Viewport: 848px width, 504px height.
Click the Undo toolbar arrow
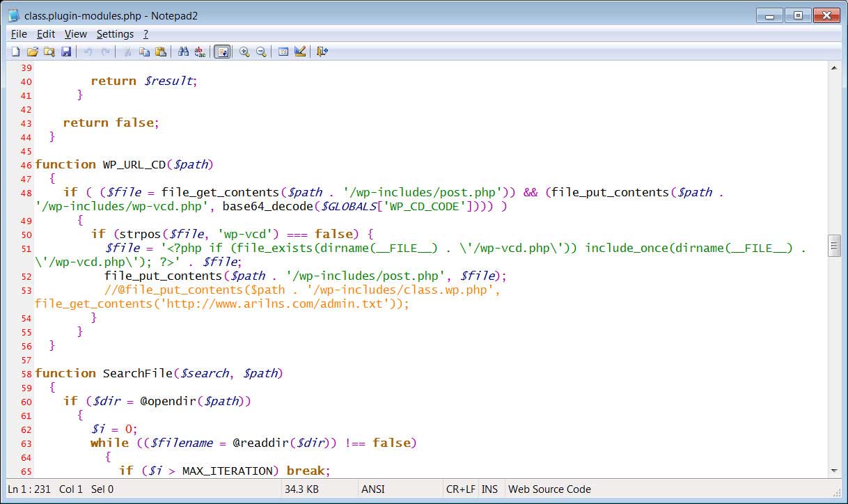coord(88,52)
